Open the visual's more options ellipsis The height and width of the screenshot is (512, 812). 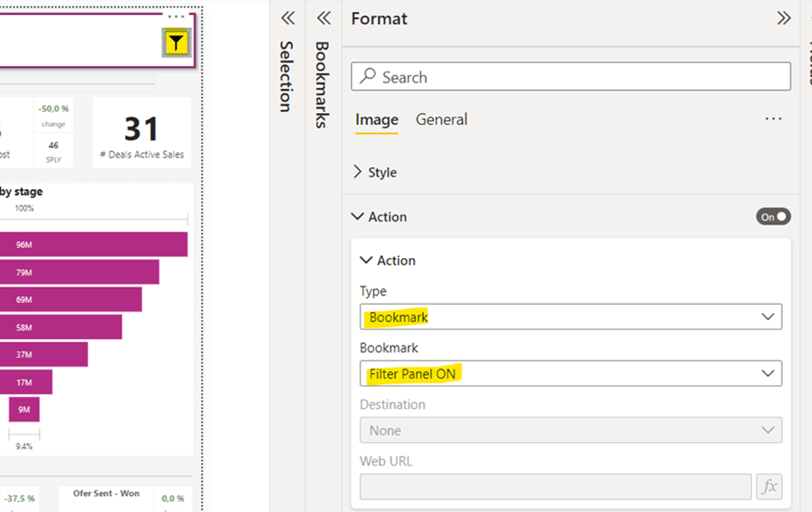coord(176,17)
